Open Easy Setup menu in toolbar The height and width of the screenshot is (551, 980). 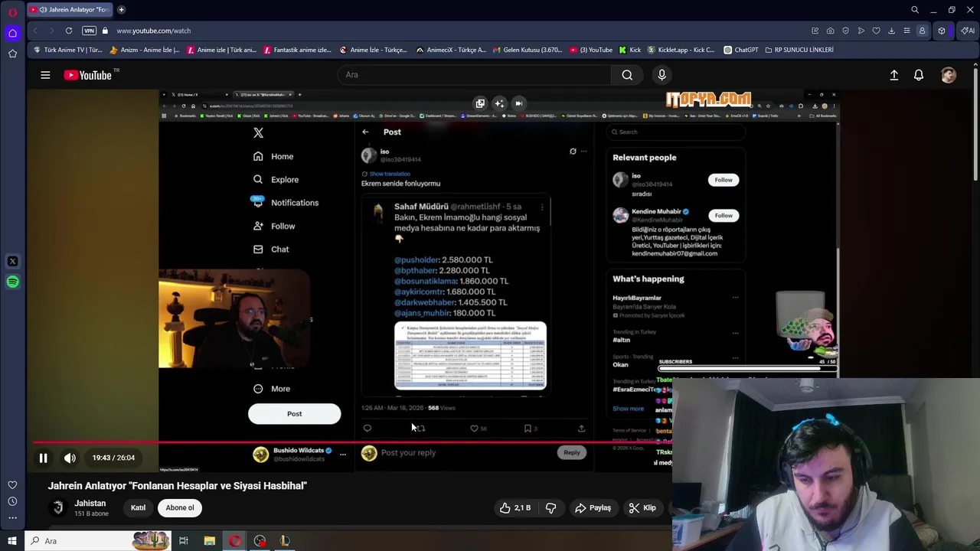click(x=906, y=31)
